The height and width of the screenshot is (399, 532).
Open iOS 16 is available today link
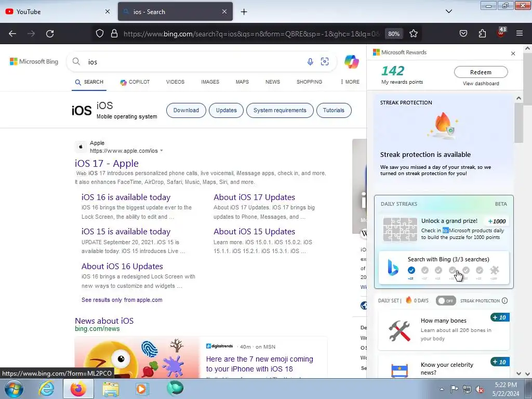126,197
